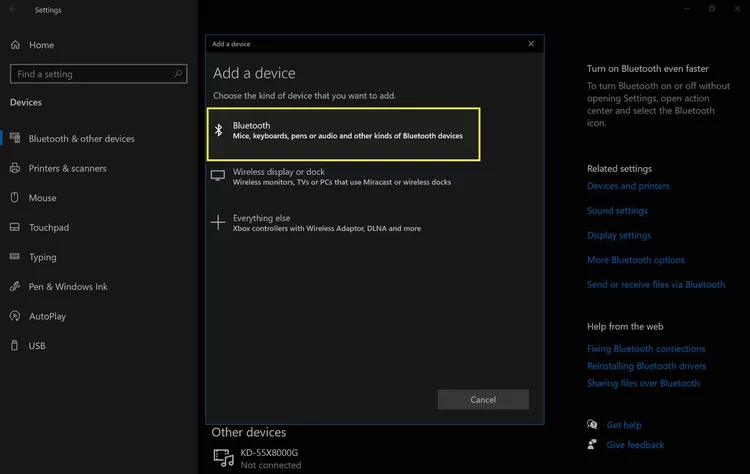Open Reinstalling Bluetooth drivers help link
This screenshot has height=474, width=750.
646,366
